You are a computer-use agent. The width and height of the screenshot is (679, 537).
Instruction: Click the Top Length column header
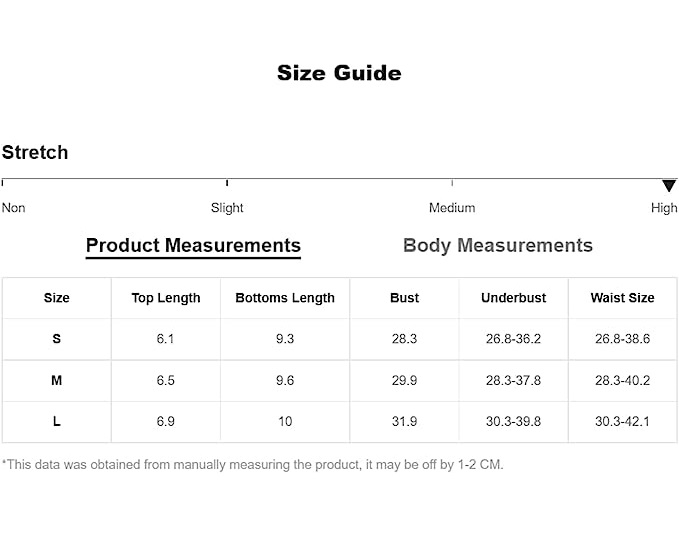click(x=166, y=298)
